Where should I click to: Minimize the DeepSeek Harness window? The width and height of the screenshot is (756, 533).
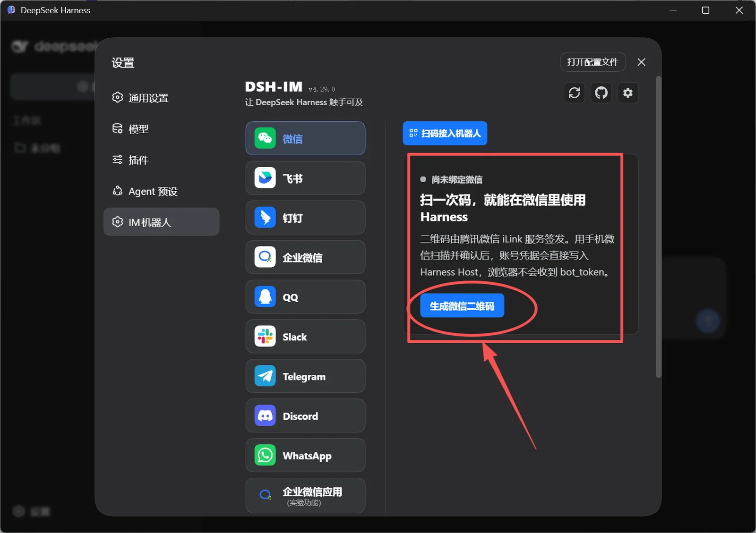[673, 10]
